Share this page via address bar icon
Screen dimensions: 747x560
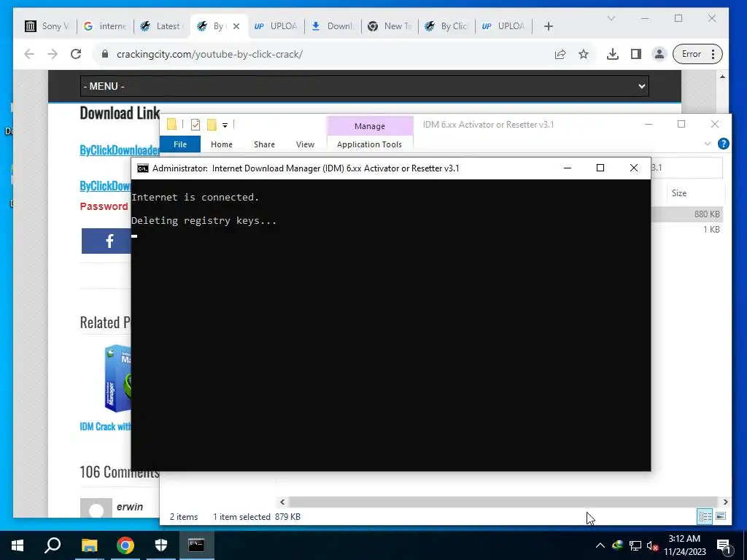point(560,54)
